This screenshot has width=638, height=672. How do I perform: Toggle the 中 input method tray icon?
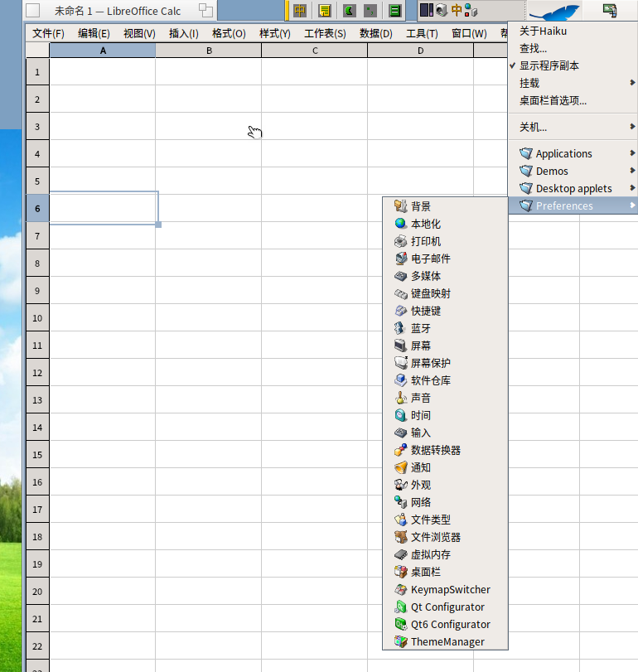pyautogui.click(x=457, y=10)
